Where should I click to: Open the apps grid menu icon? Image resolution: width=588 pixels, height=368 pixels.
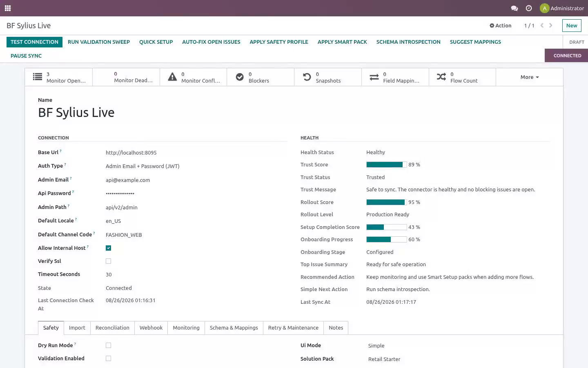(8, 8)
